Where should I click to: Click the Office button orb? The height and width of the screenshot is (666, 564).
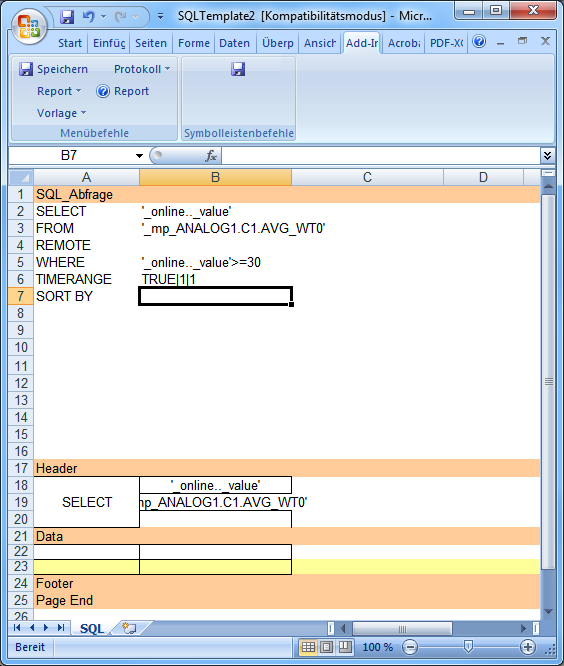tap(29, 27)
